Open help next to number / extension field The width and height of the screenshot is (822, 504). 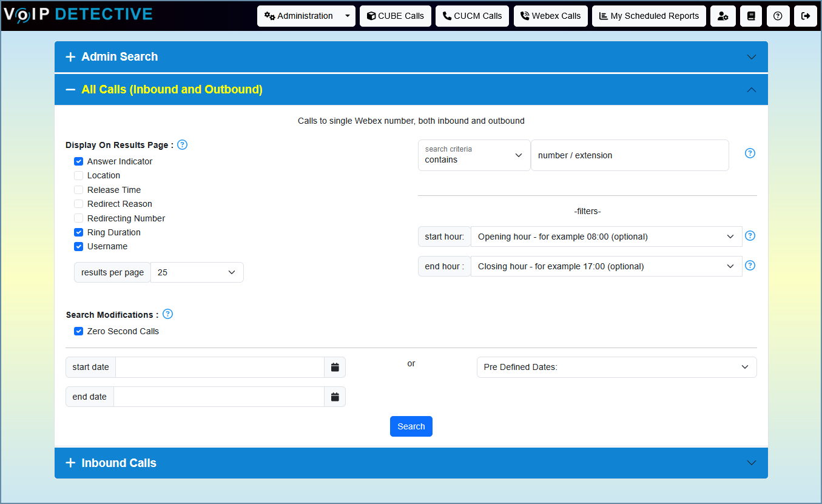click(x=750, y=153)
